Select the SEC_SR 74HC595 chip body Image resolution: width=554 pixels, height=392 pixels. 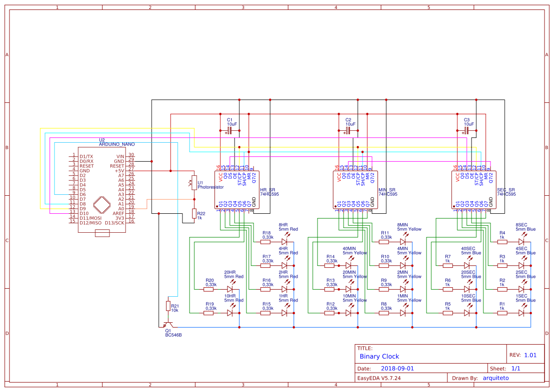[474, 190]
